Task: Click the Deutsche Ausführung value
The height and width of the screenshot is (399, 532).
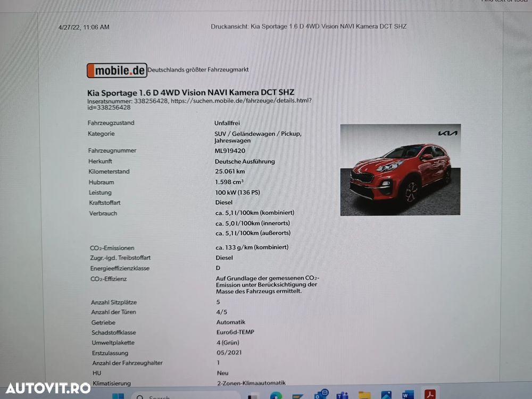Action: click(245, 162)
